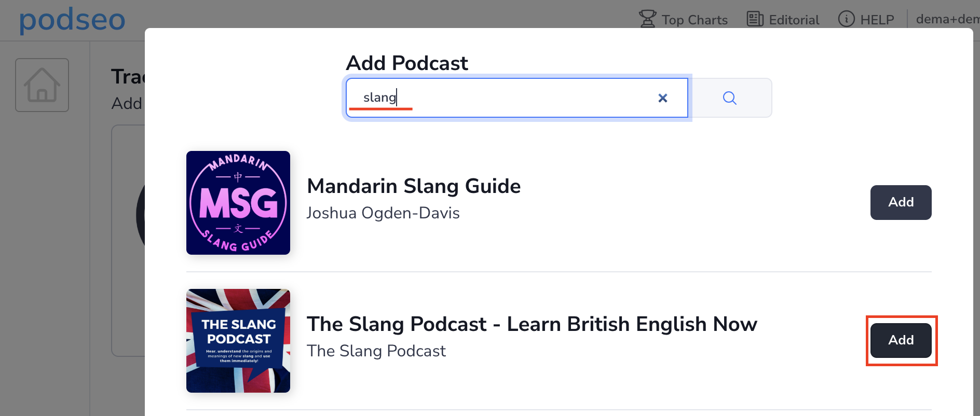Click the podseo logo
The width and height of the screenshot is (980, 416).
click(x=72, y=20)
